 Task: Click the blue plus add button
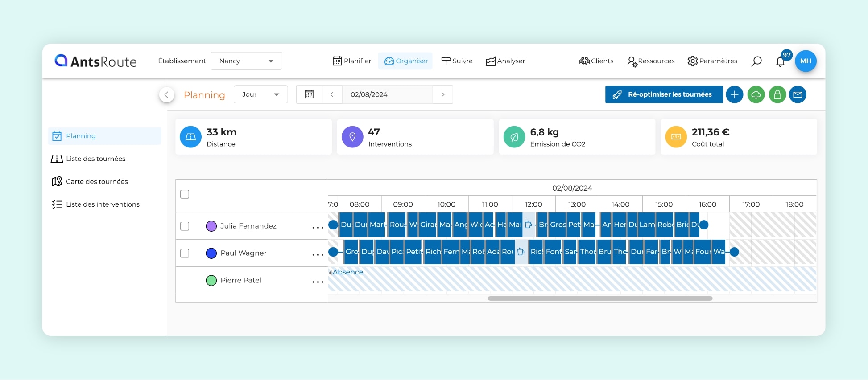point(734,94)
